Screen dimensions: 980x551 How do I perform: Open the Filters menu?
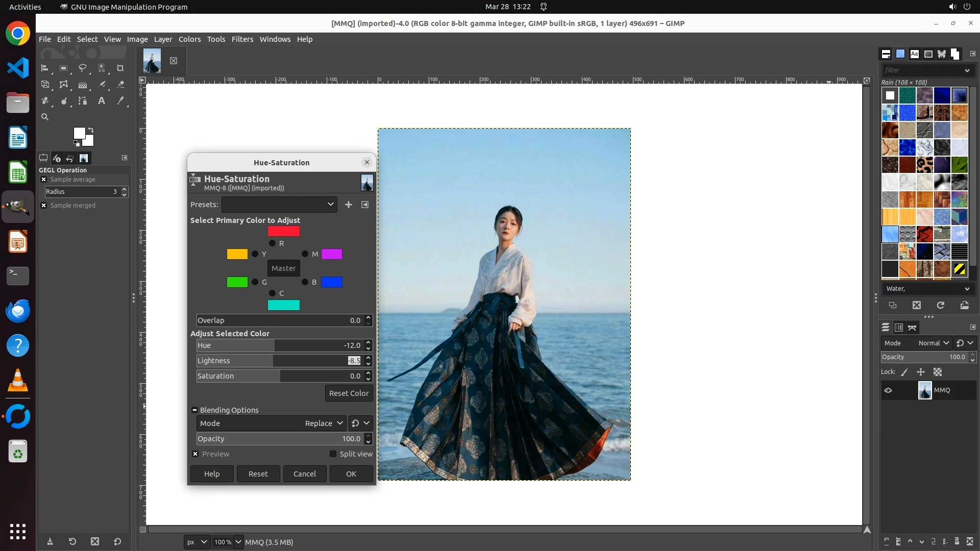pyautogui.click(x=242, y=39)
